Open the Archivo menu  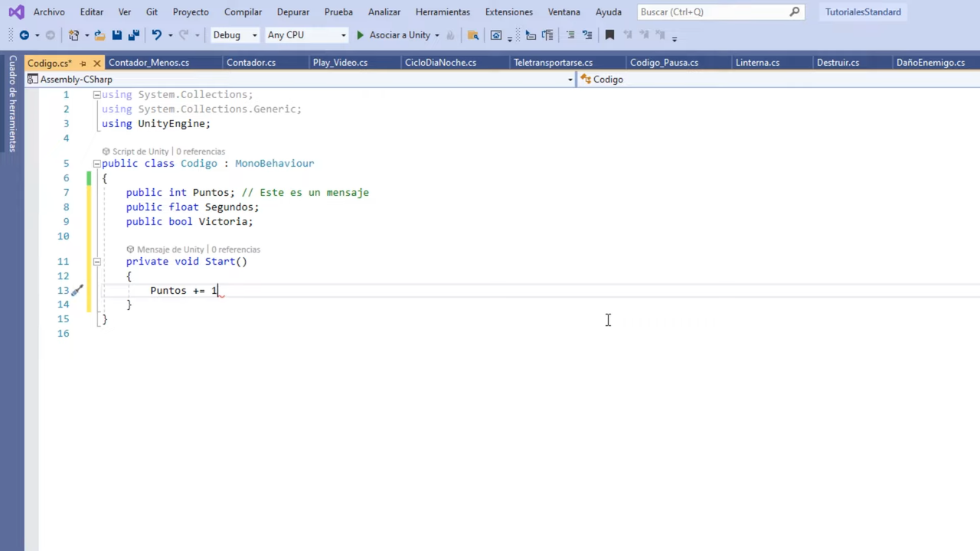(x=49, y=11)
